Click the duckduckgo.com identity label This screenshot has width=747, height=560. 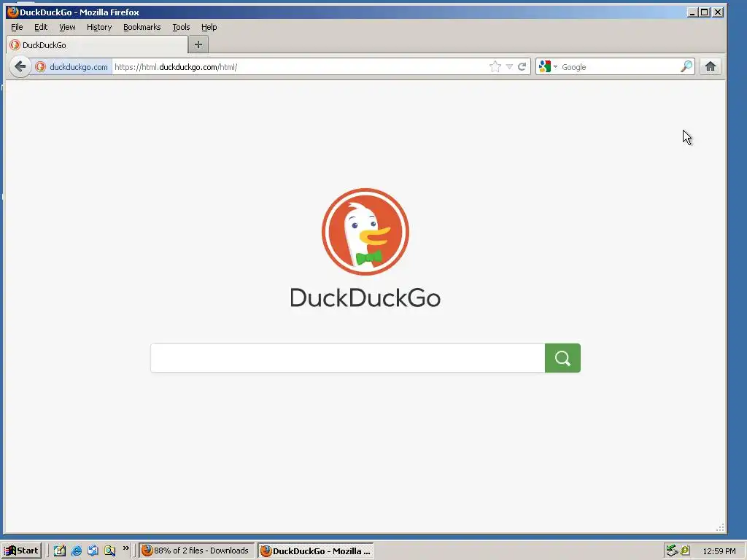[x=79, y=67]
